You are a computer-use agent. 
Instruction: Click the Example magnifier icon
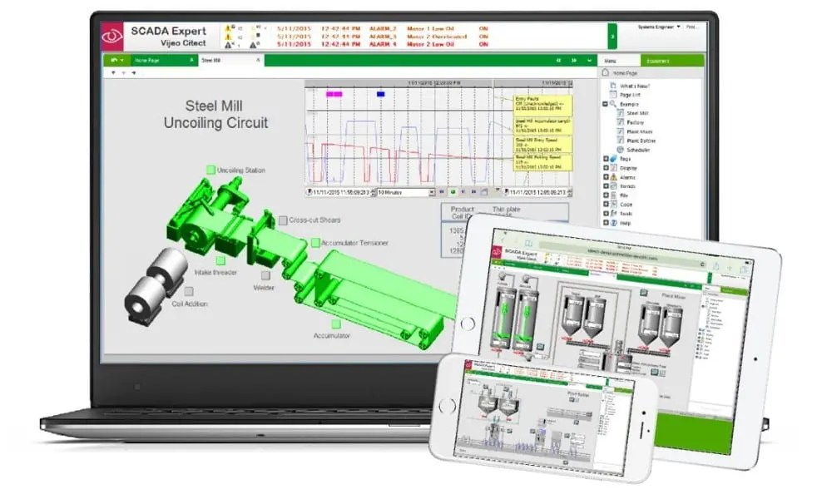[613, 104]
